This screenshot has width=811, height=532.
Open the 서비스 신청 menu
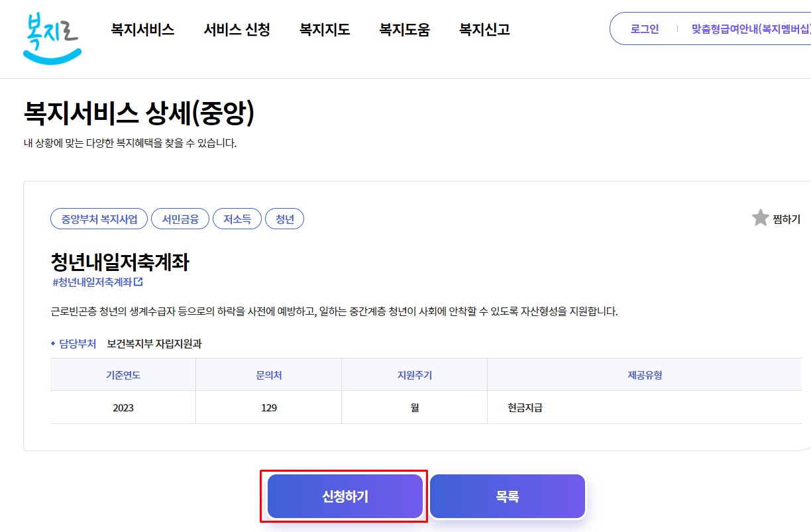[x=237, y=29]
